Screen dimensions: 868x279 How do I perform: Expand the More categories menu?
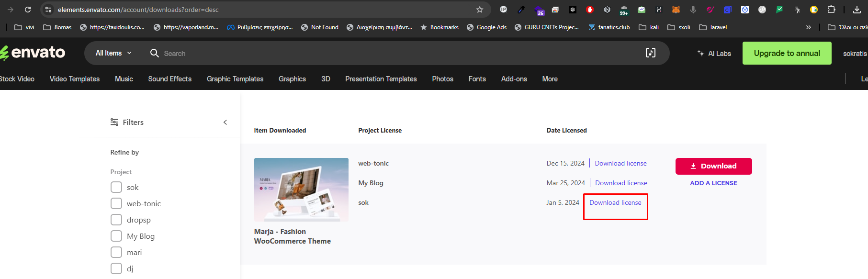coord(550,79)
